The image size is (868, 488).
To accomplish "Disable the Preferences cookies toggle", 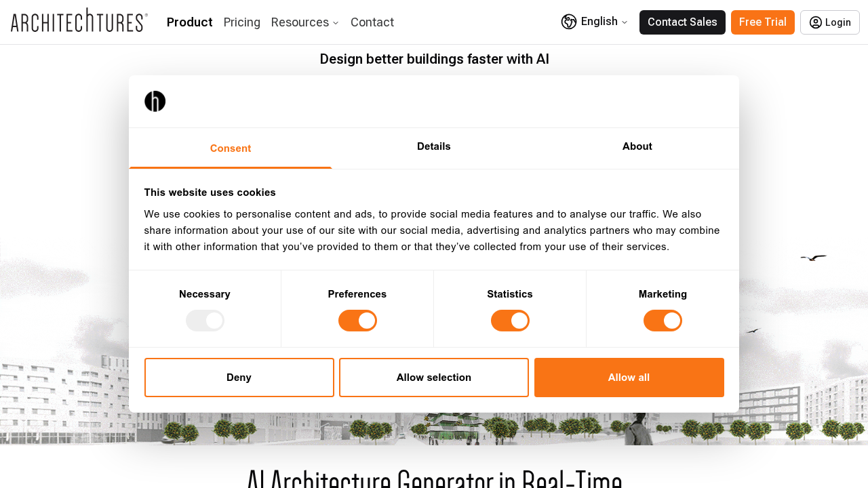I will click(x=357, y=320).
